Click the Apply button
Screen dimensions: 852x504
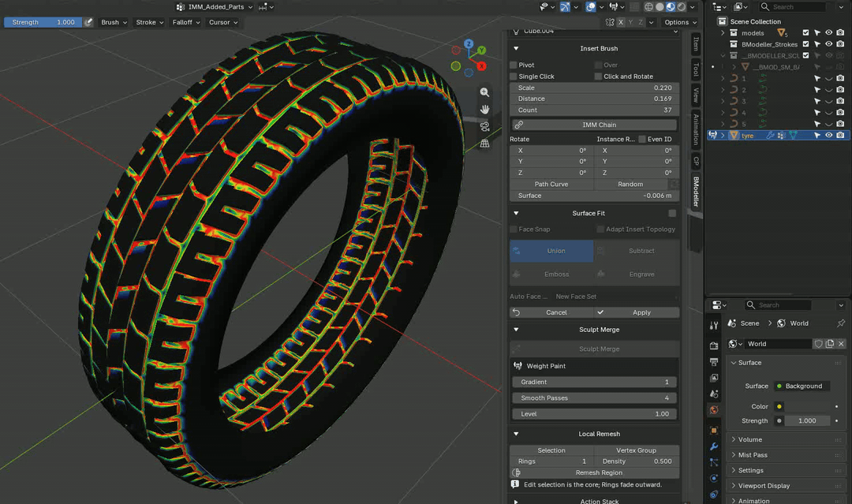[x=637, y=312]
